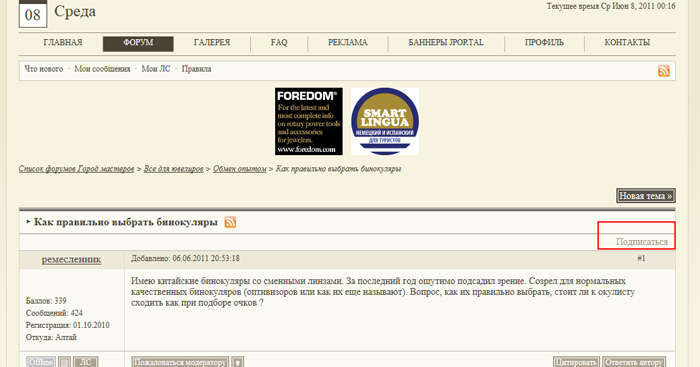Go to the ГЛАВНАЯ page
Image resolution: width=700 pixels, height=367 pixels.
point(63,42)
